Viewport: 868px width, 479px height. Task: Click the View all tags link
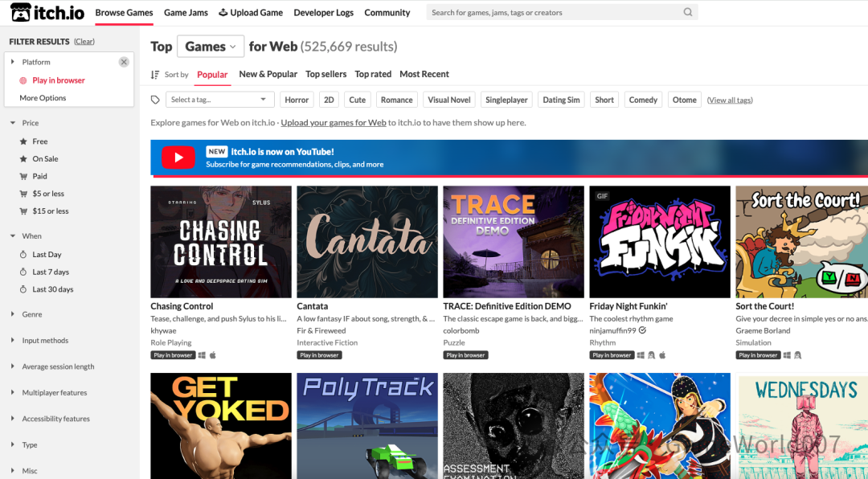[730, 100]
